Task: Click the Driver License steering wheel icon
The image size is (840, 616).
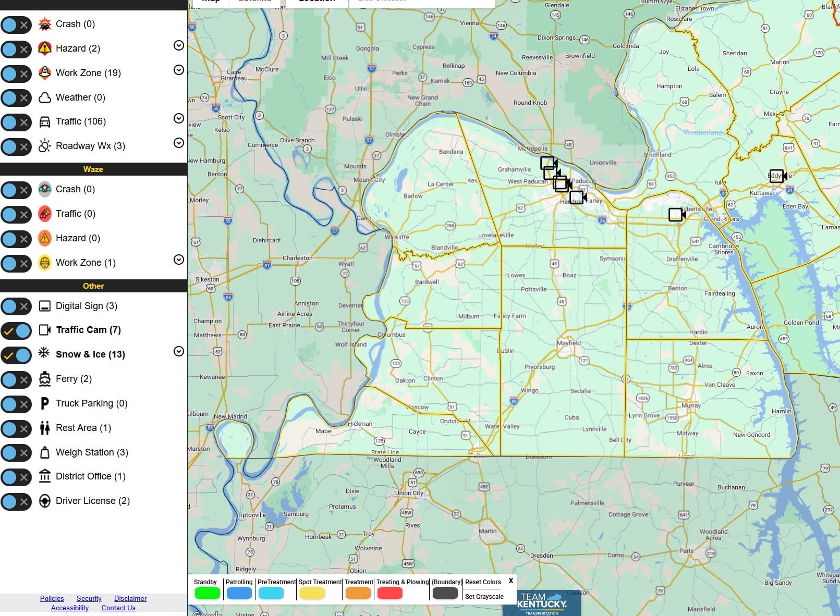Action: coord(45,501)
